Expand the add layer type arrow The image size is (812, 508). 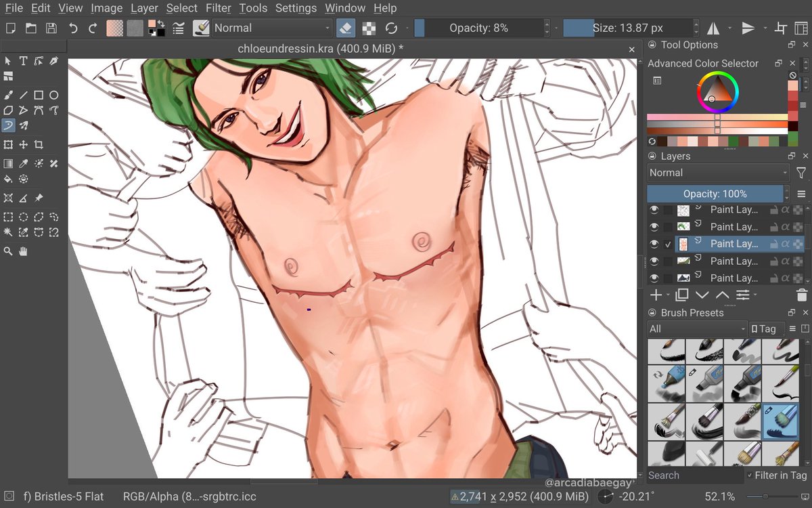click(668, 295)
